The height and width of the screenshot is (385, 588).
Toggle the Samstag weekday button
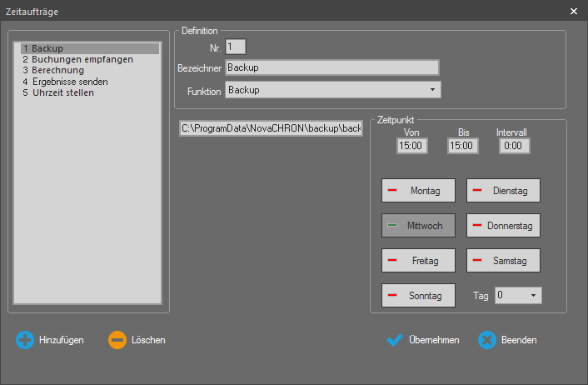tap(503, 260)
